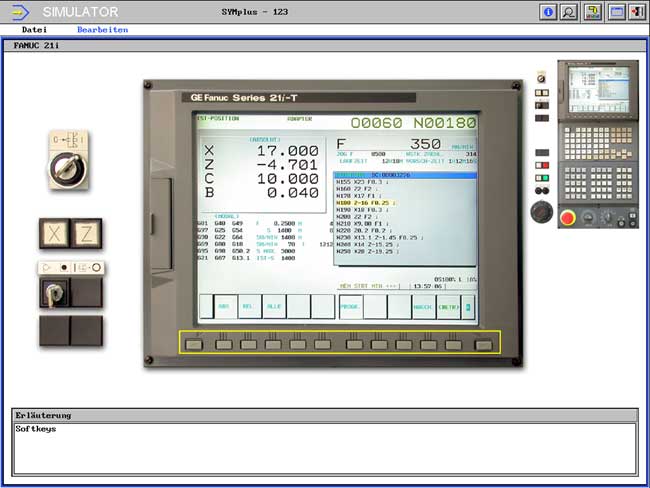Open the Bearbeiten menu
The height and width of the screenshot is (488, 650).
[x=102, y=30]
